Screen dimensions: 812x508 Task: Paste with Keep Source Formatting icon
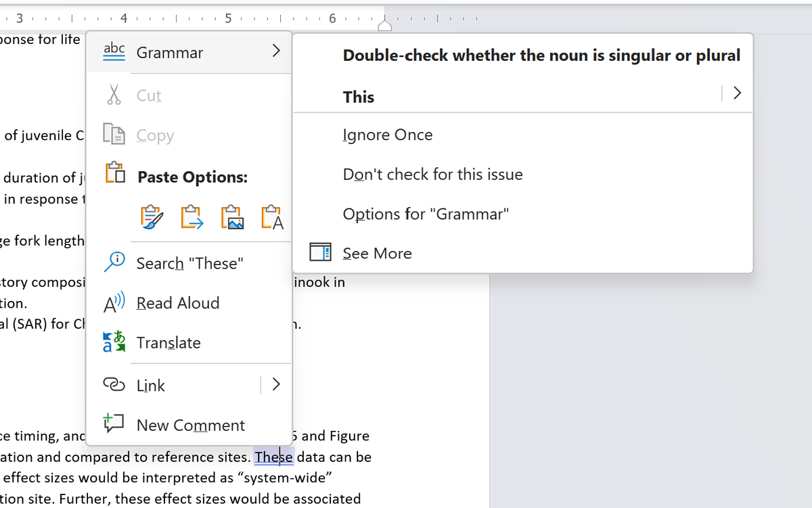click(152, 217)
